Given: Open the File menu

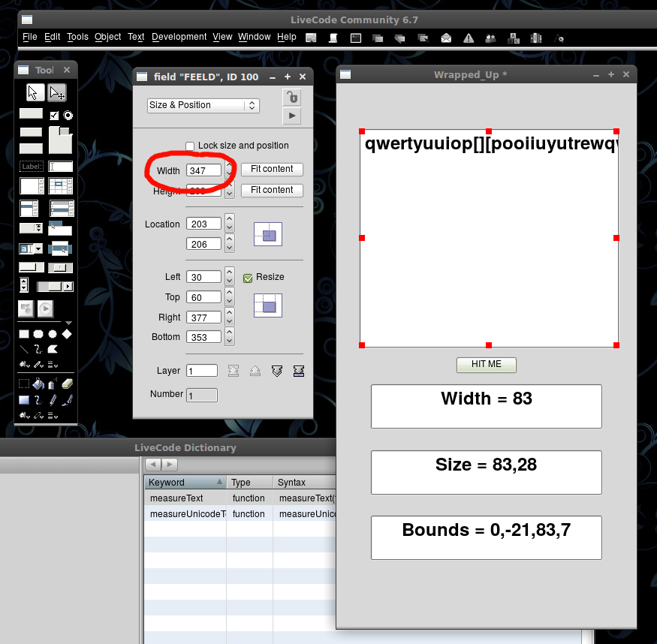Looking at the screenshot, I should point(30,37).
